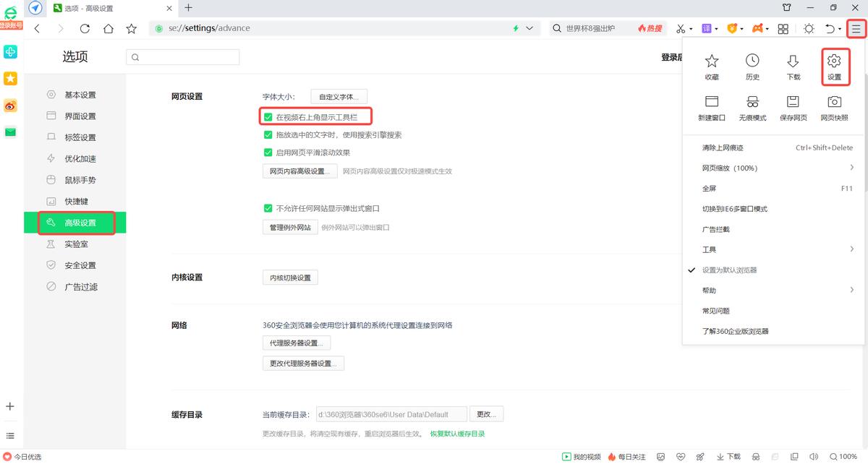Click the brightness/eye-protection sun icon
Image resolution: width=868 pixels, height=464 pixels.
(x=809, y=28)
